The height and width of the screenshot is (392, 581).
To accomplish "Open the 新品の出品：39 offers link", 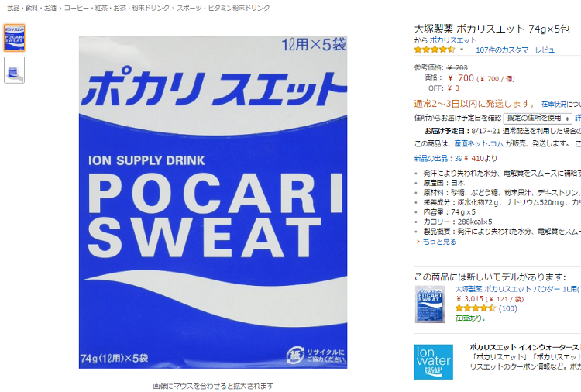I will point(438,158).
